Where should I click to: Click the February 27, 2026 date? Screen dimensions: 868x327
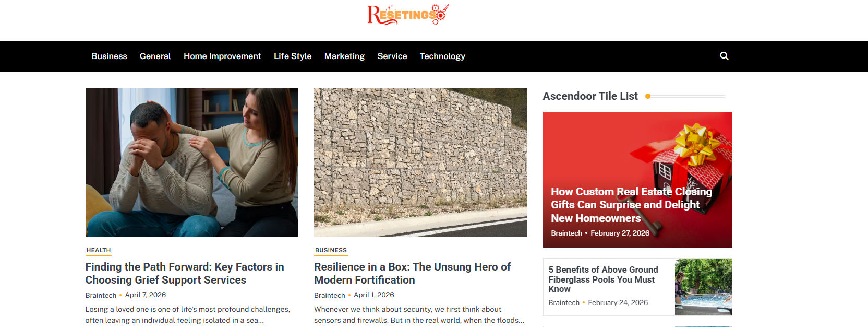[620, 233]
